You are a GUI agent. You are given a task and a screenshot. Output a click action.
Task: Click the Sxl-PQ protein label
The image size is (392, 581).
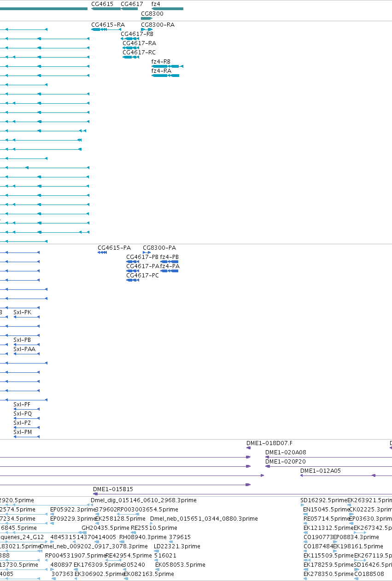(23, 414)
